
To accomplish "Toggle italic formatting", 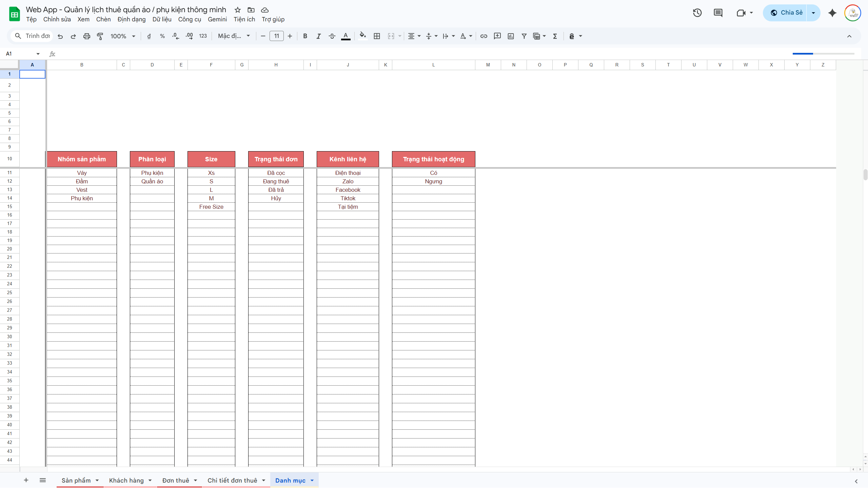I will [318, 36].
